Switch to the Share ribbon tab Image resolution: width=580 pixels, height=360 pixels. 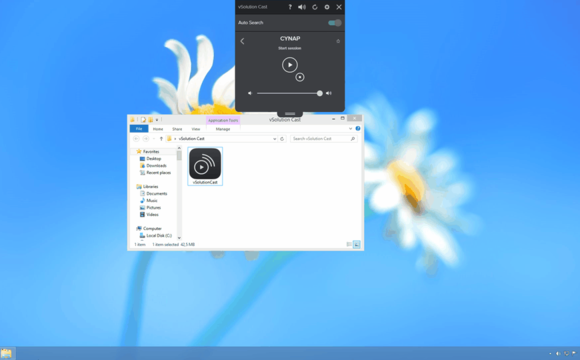pos(177,129)
